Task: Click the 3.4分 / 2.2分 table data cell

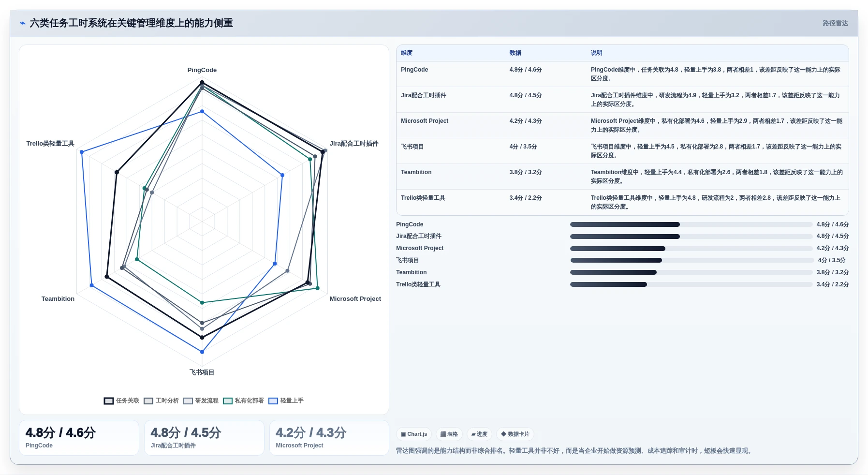Action: coord(526,198)
